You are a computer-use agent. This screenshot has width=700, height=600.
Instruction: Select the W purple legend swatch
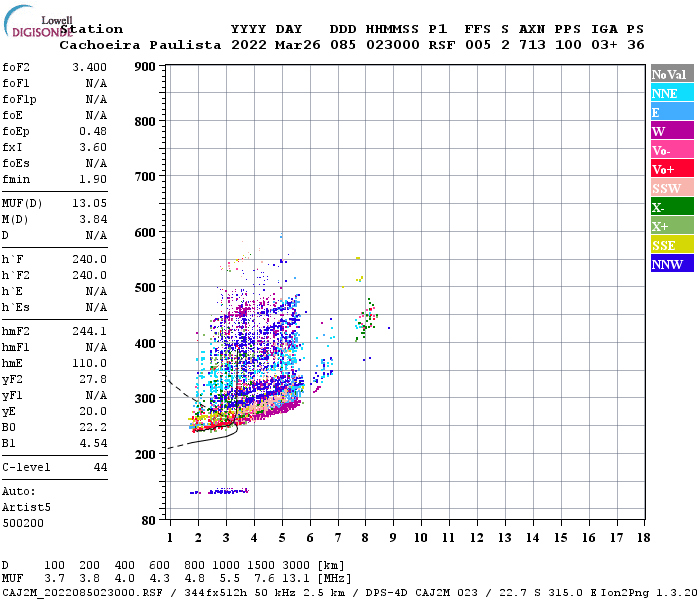(672, 131)
